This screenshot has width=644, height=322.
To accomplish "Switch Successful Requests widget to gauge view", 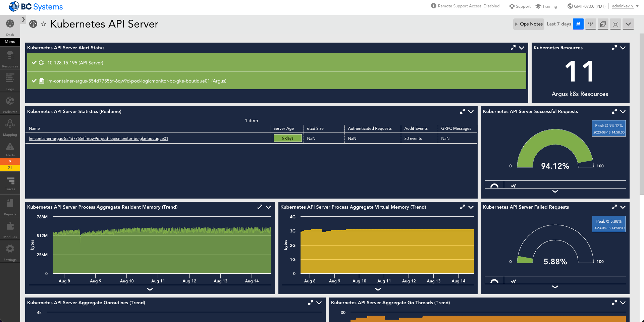I will click(x=494, y=185).
